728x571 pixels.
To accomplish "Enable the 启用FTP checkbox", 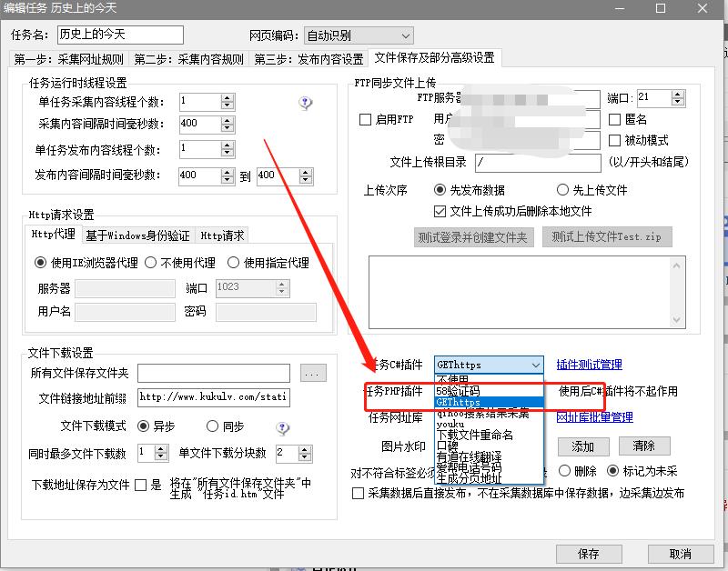I will pos(366,120).
